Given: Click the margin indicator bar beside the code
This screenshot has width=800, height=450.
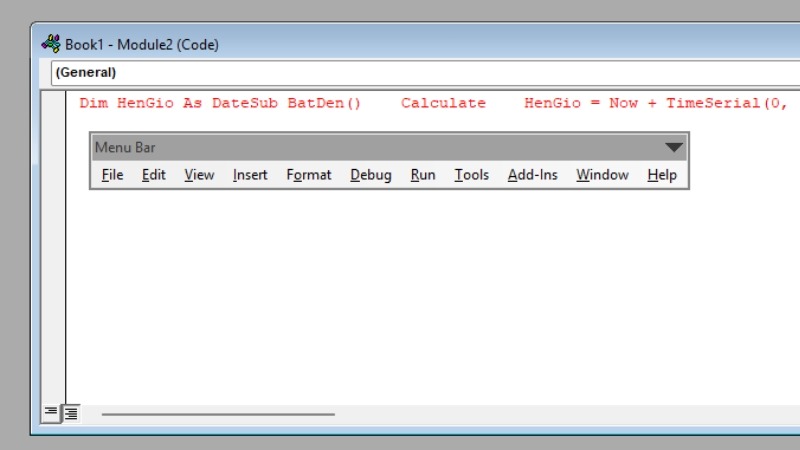Looking at the screenshot, I should 55,250.
